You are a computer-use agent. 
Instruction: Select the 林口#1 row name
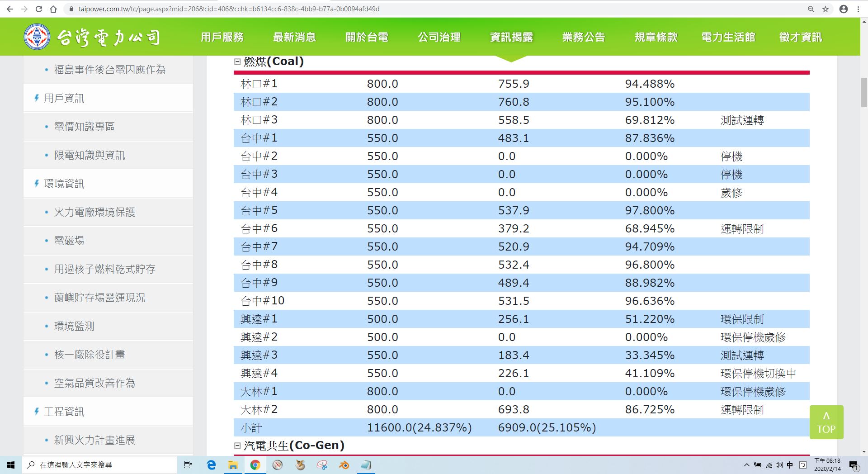(x=259, y=84)
